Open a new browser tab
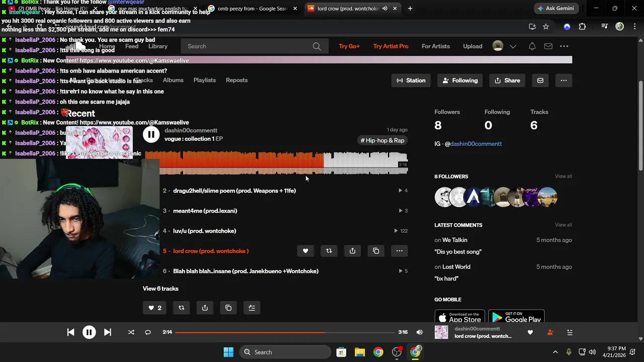This screenshot has width=644, height=362. [410, 8]
